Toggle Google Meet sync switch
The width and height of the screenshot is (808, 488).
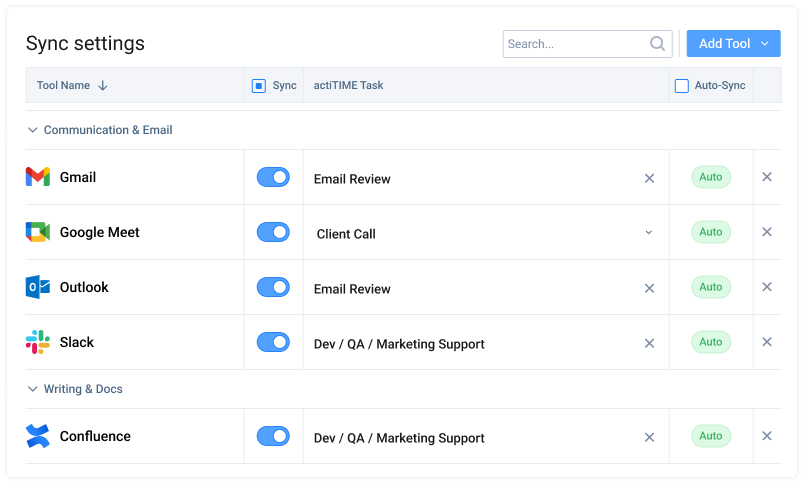273,232
